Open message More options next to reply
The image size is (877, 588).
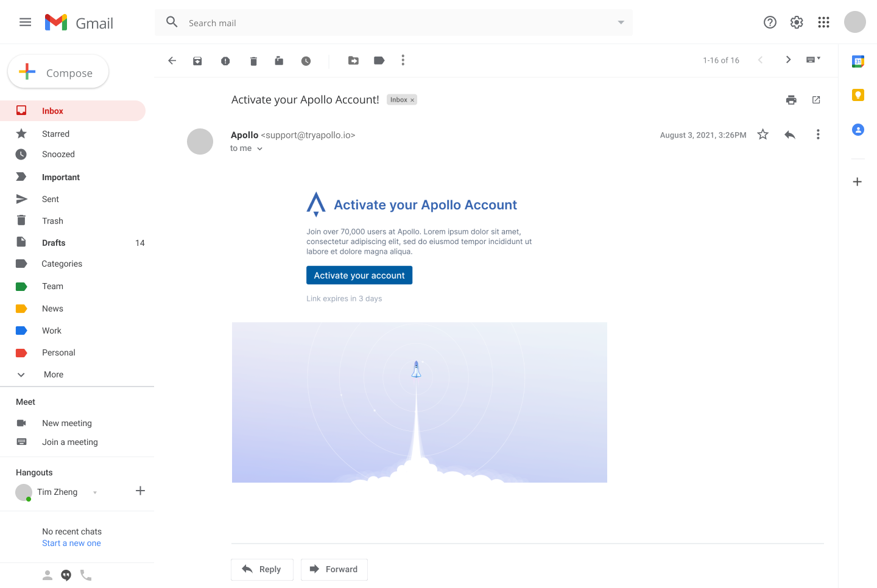tap(818, 135)
